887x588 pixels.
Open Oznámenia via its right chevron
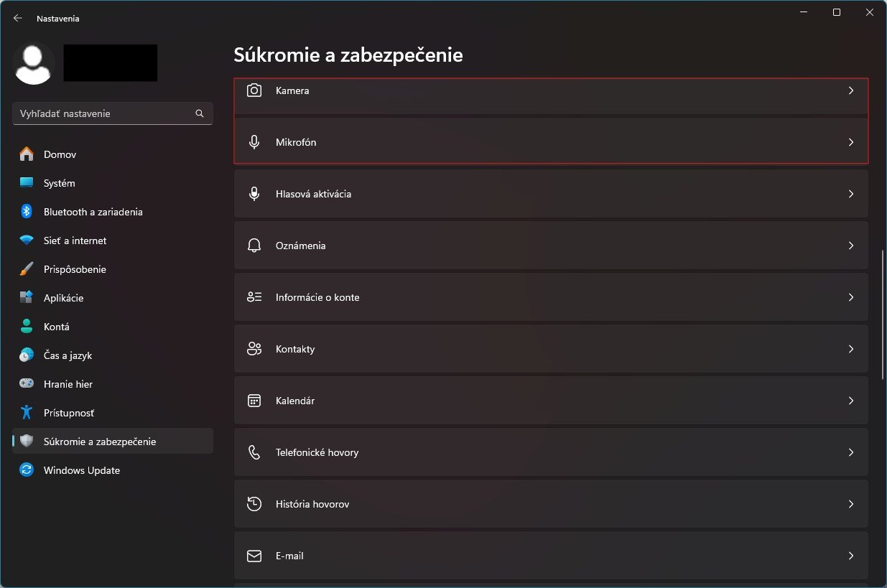click(851, 246)
